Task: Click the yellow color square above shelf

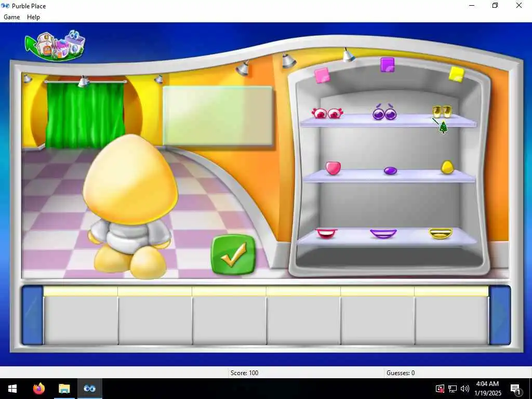Action: coord(456,74)
